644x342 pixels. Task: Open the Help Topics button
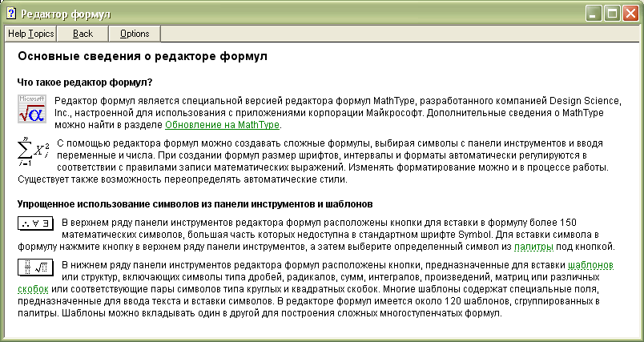click(30, 34)
